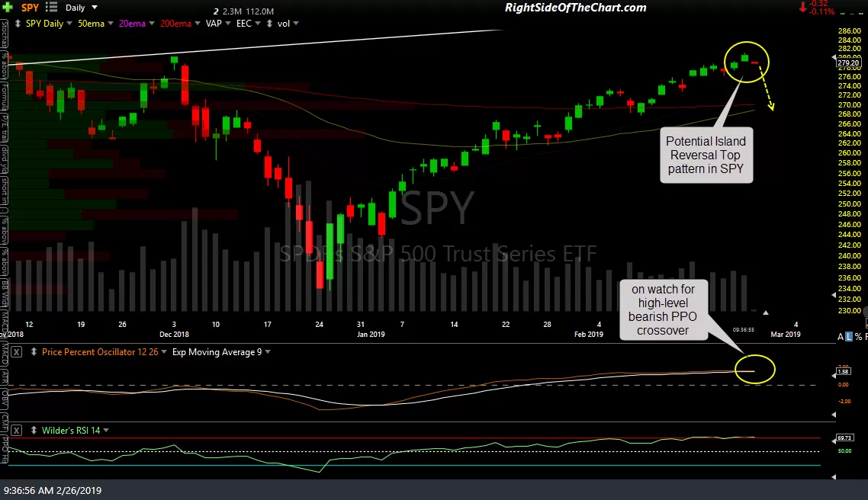Click move arrows of Wilder's RSI pane

(x=34, y=431)
